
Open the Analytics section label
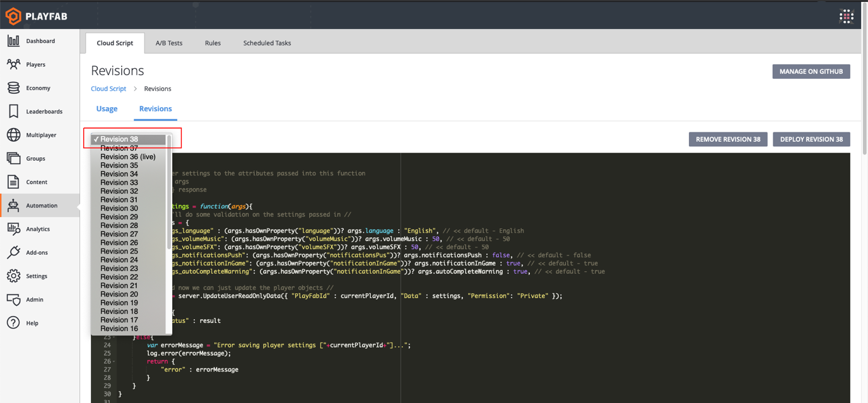click(38, 229)
